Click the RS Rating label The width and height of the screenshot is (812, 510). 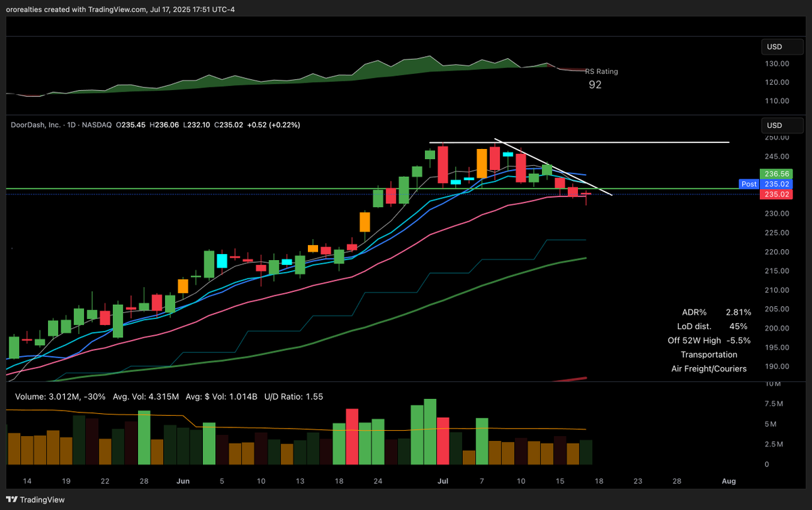602,71
